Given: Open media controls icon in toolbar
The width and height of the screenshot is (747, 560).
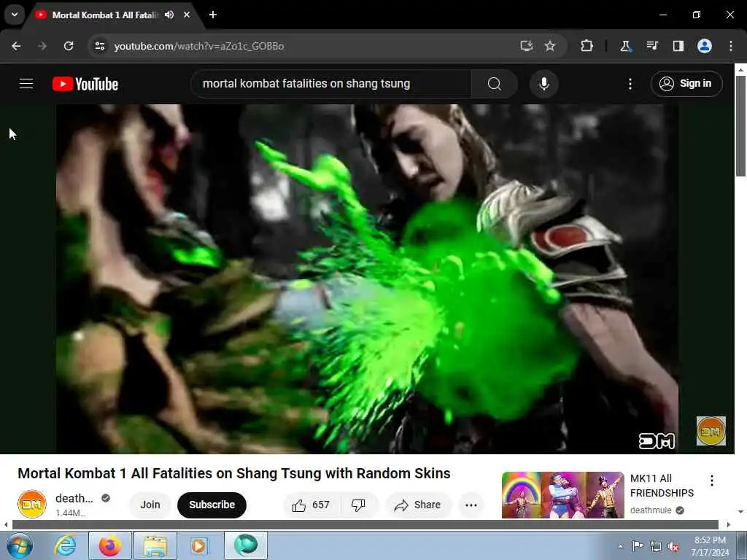Looking at the screenshot, I should [651, 46].
